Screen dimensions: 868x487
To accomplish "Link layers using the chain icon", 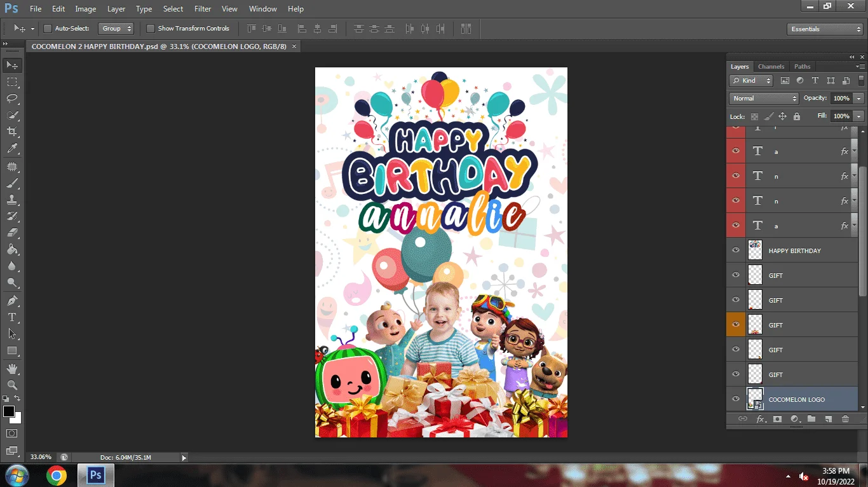I will (743, 419).
